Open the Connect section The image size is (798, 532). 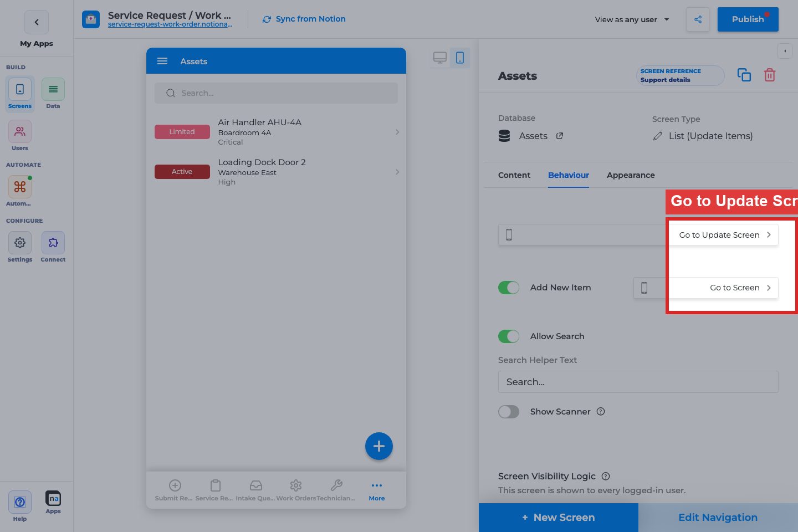pos(53,247)
